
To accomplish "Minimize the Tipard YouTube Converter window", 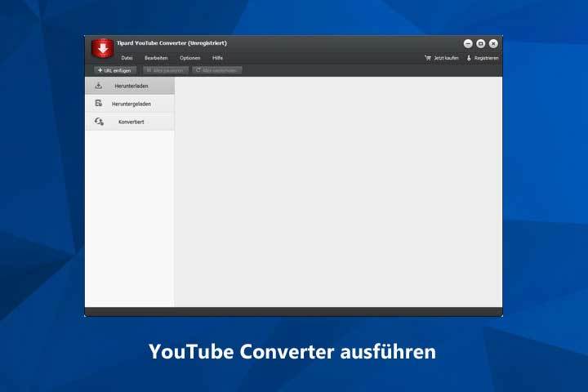I will (468, 43).
